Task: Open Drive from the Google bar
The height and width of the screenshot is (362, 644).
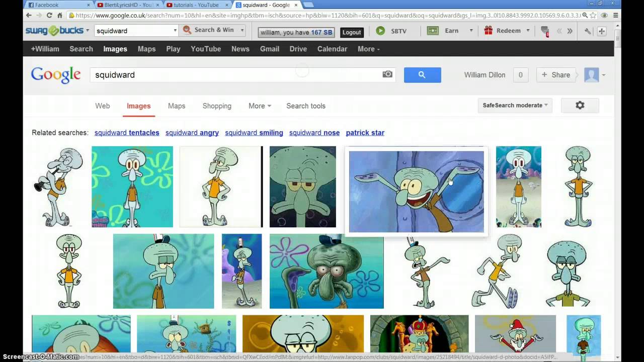Action: [298, 49]
